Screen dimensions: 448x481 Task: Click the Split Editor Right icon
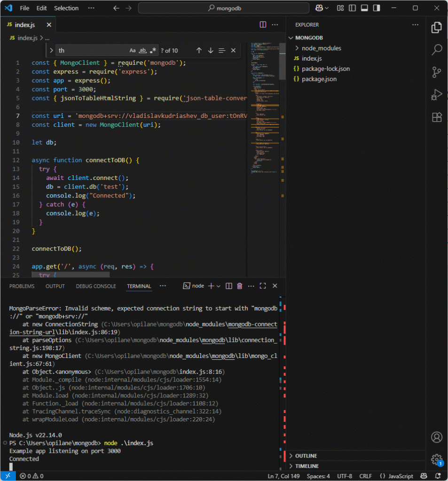pos(263,24)
